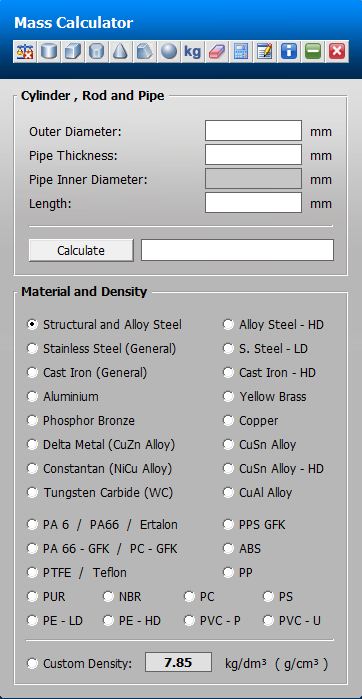This screenshot has height=699, width=362.
Task: Choose the hollow pipe shape icon
Action: coord(97,52)
